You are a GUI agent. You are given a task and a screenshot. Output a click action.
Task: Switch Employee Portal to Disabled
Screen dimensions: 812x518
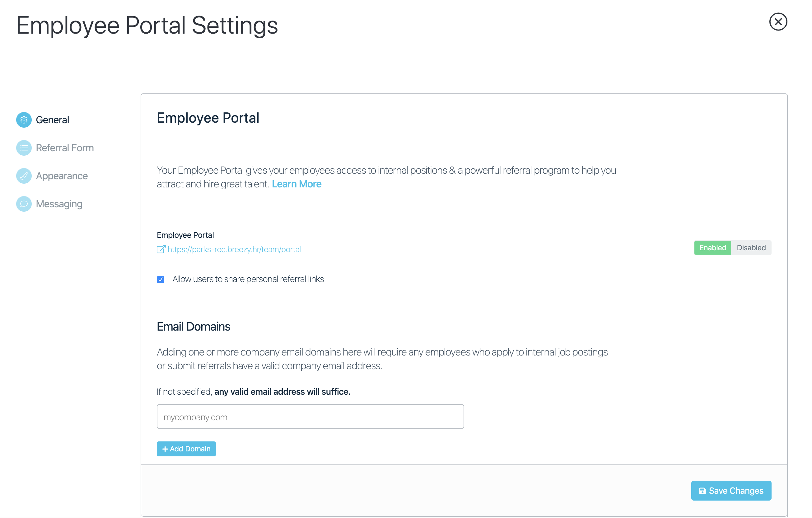(751, 248)
